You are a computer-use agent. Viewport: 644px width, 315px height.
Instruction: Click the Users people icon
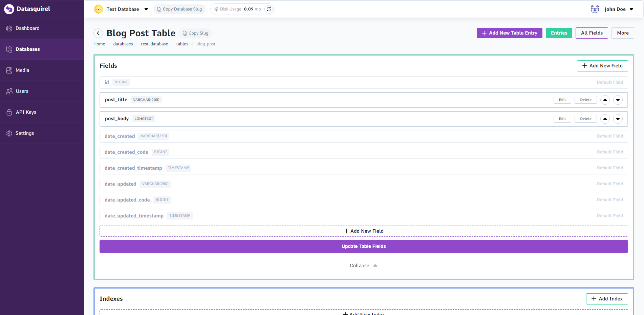(9, 91)
